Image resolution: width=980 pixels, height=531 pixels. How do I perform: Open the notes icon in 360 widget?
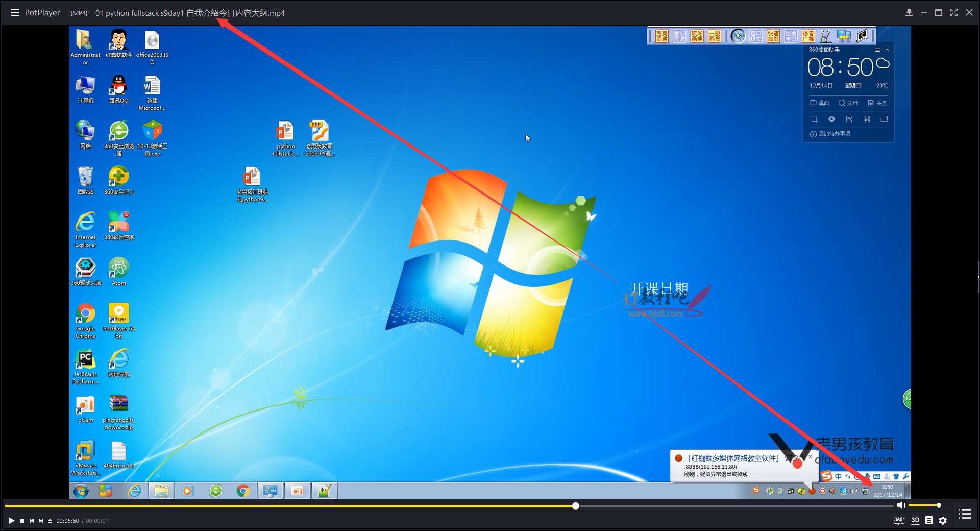849,119
